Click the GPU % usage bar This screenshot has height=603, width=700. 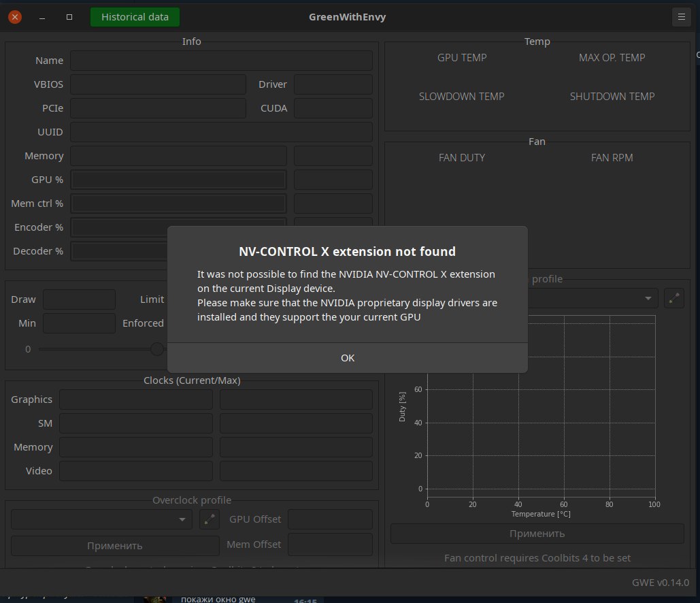click(178, 180)
